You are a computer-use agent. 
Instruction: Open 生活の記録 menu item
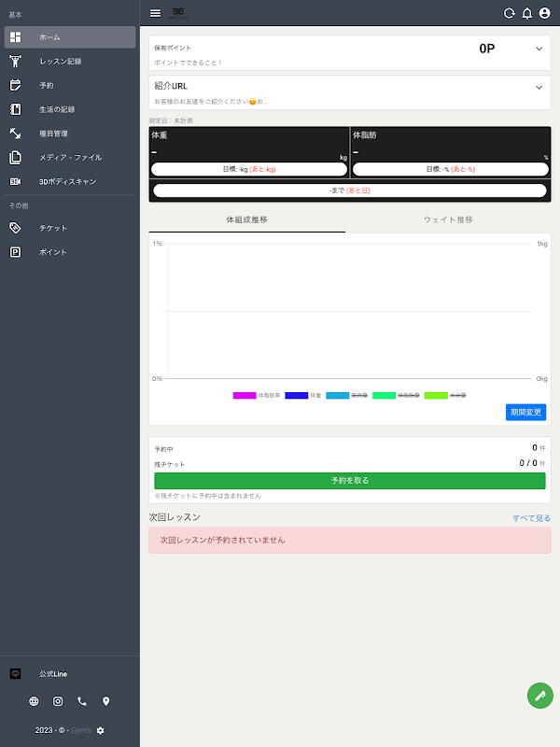(70, 109)
